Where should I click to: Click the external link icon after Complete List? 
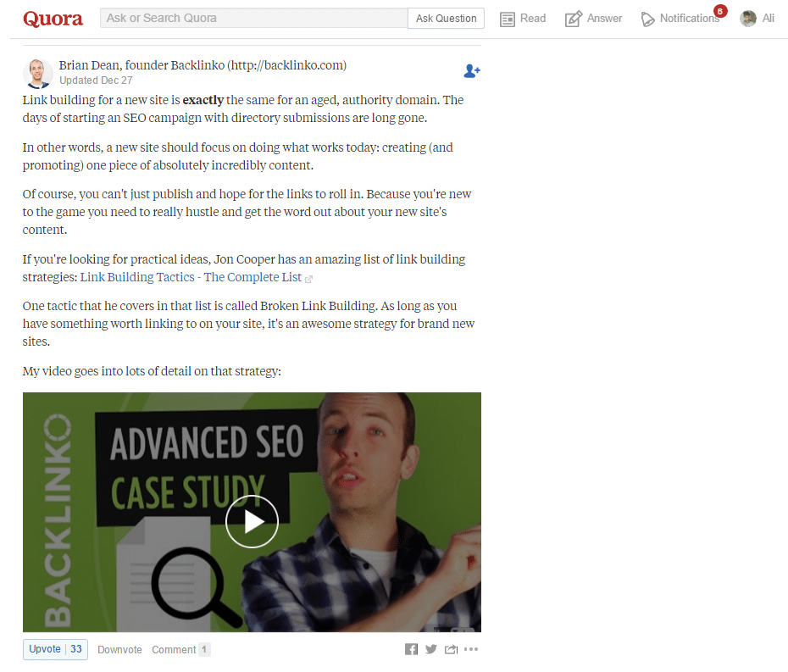click(x=308, y=279)
